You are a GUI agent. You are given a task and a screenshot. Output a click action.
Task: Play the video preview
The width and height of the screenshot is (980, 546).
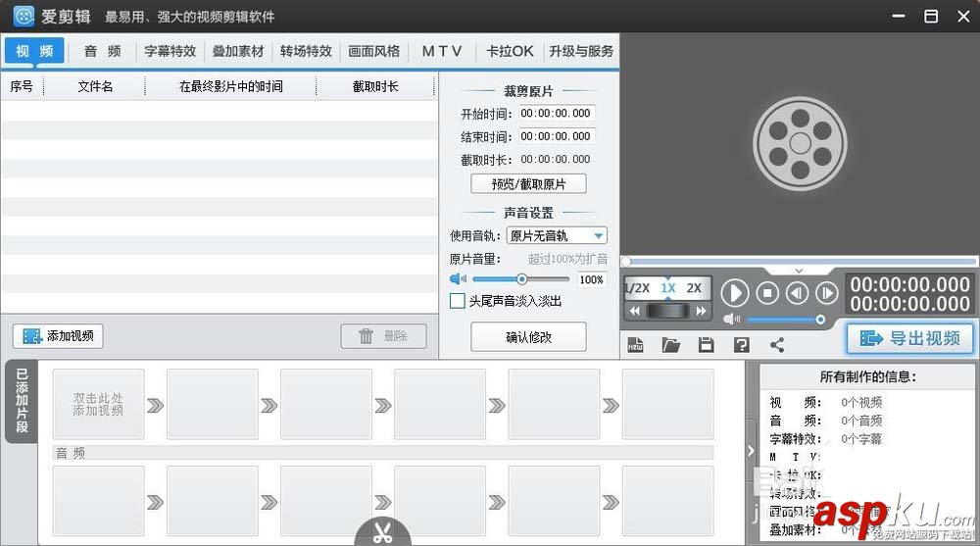click(735, 293)
